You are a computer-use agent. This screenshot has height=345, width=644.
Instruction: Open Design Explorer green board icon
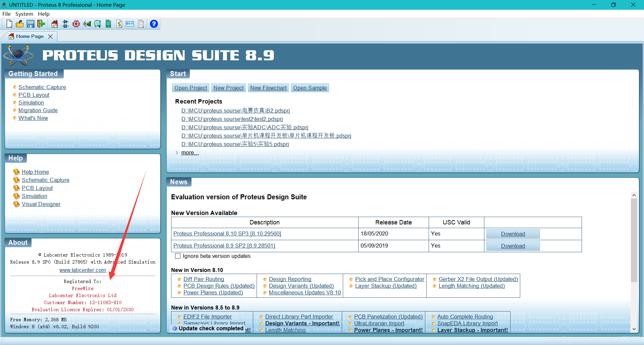coord(108,24)
